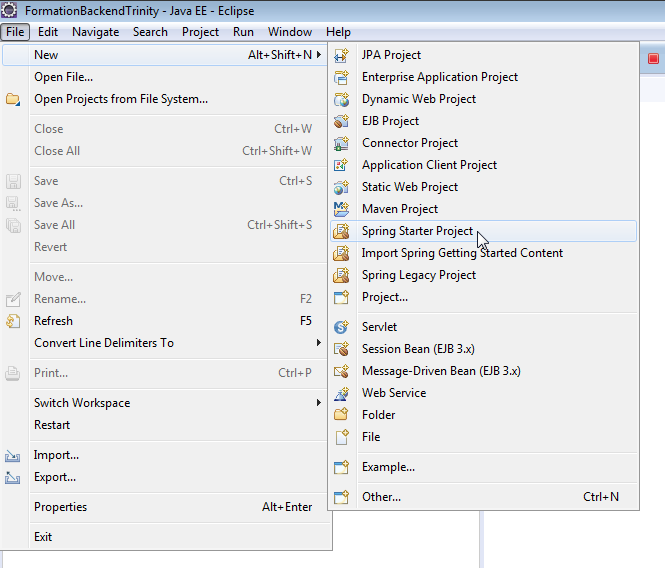Select Open Projects from File System...
This screenshot has width=665, height=568.
tap(165, 99)
